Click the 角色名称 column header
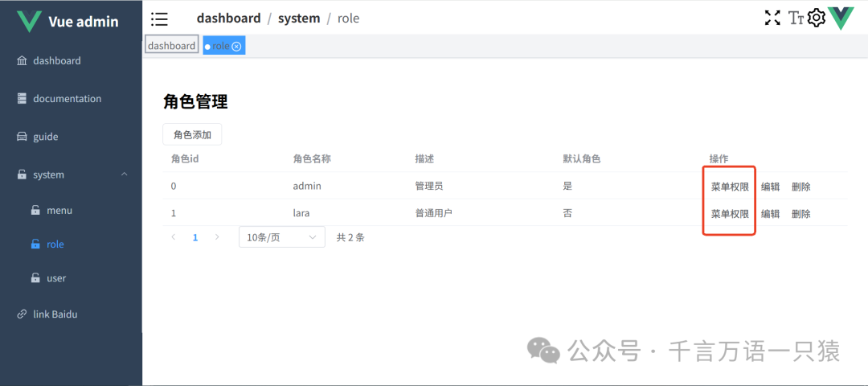 click(312, 159)
